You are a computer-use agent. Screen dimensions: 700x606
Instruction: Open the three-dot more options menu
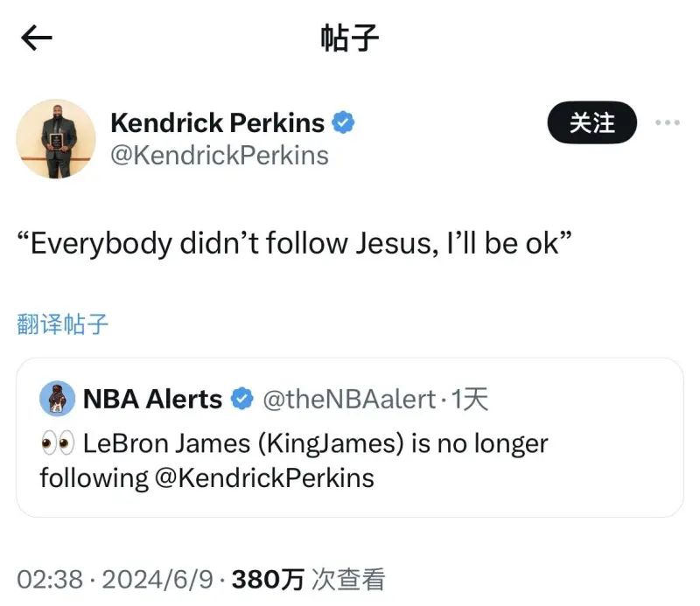coord(667,123)
